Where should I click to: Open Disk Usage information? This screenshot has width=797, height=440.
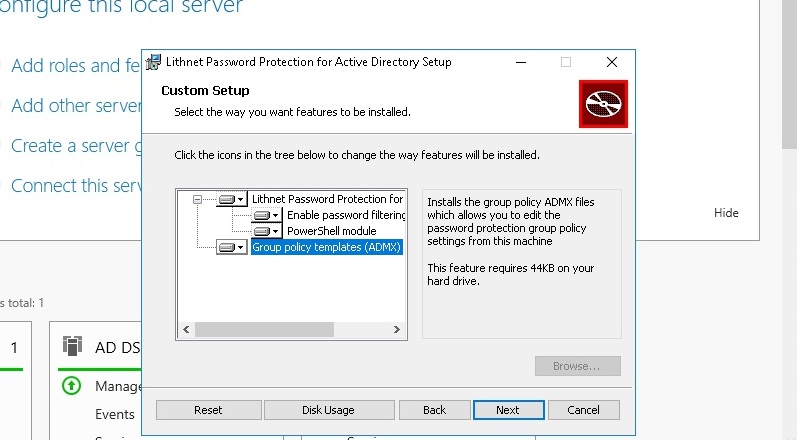click(328, 410)
